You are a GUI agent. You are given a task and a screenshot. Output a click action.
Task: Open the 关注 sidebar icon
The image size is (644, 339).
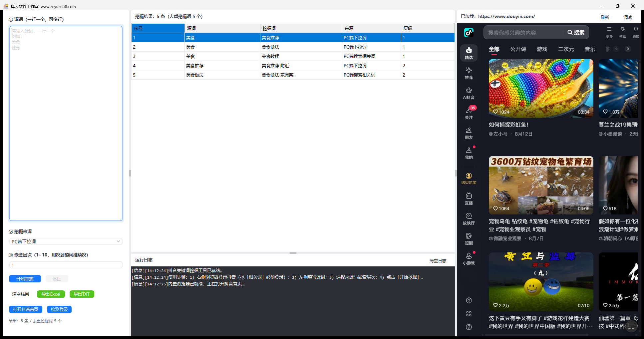tap(469, 113)
